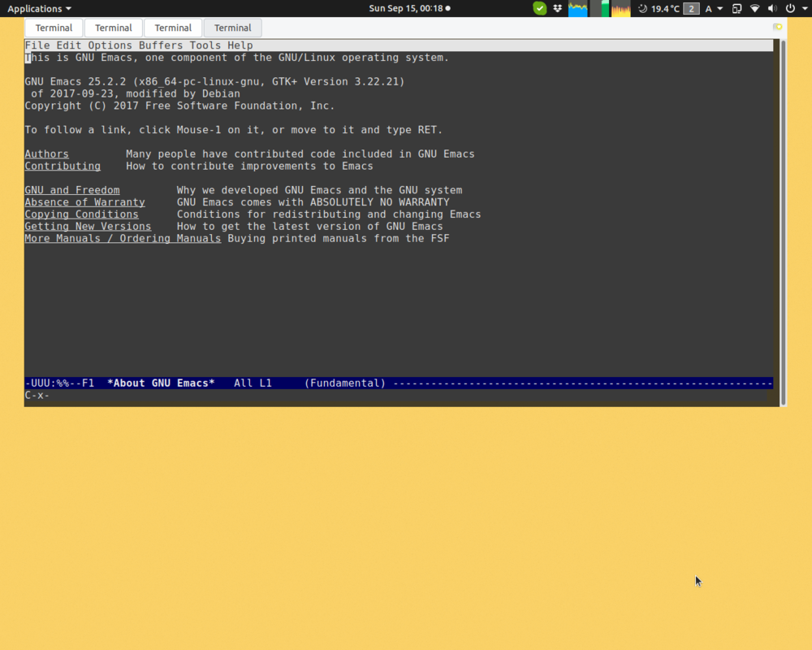Open the GNU and Freedom link

(72, 190)
